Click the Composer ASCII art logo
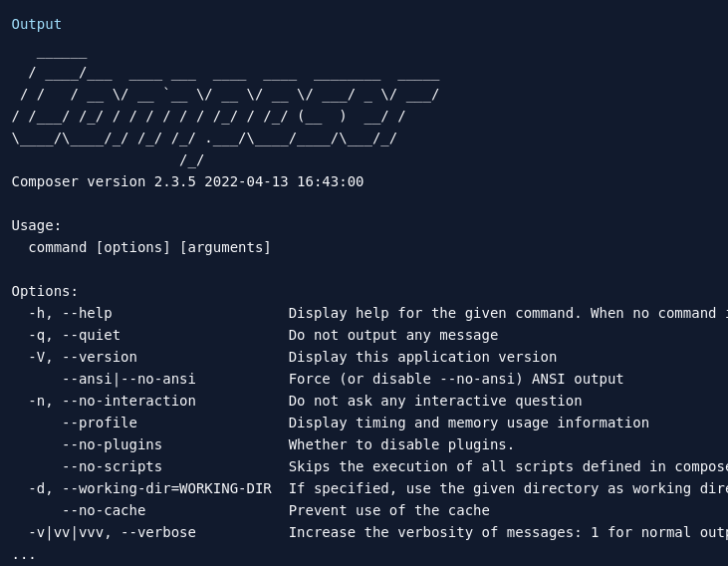This screenshot has height=566, width=728. click(x=225, y=106)
